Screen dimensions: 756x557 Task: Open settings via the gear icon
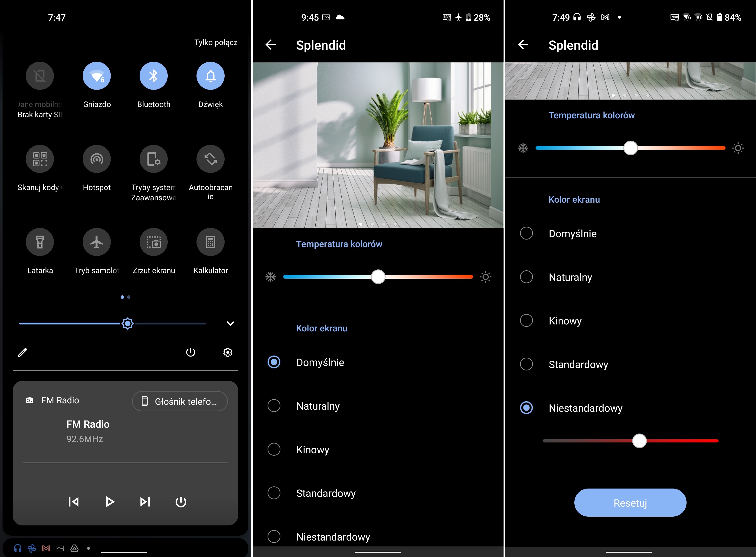(x=228, y=352)
